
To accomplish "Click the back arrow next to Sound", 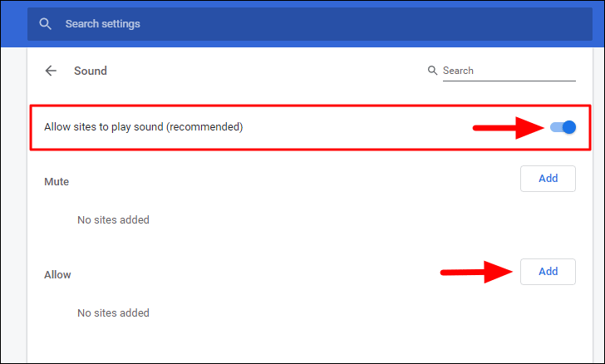I will point(51,71).
